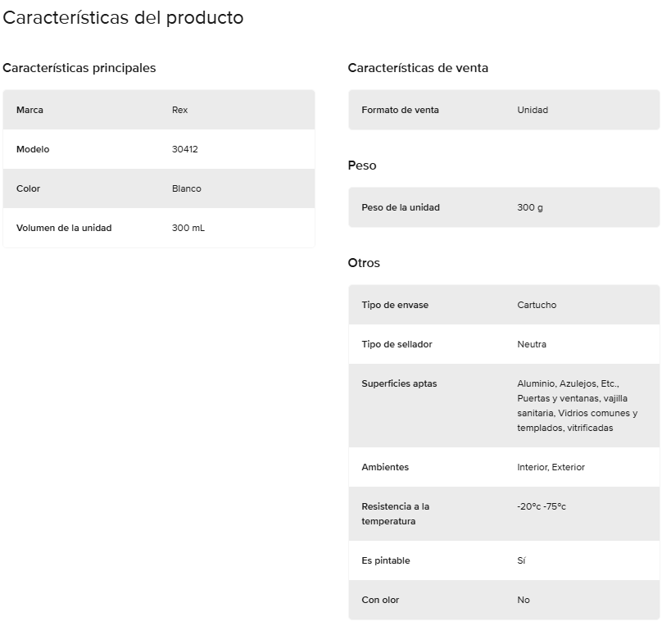Click the "Tipo de sellador" label
The image size is (671, 644).
397,344
